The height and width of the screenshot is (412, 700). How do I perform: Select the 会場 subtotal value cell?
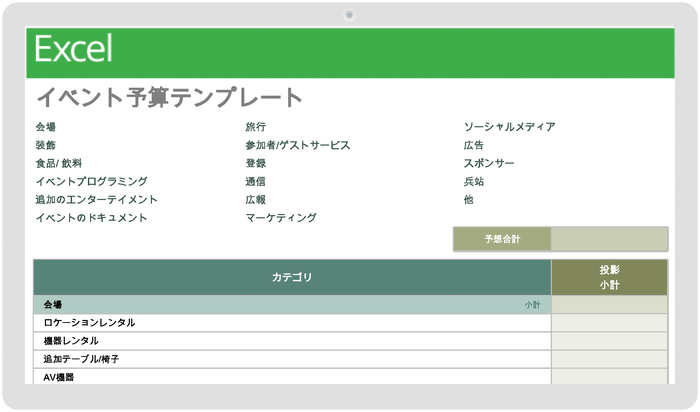[x=609, y=305]
